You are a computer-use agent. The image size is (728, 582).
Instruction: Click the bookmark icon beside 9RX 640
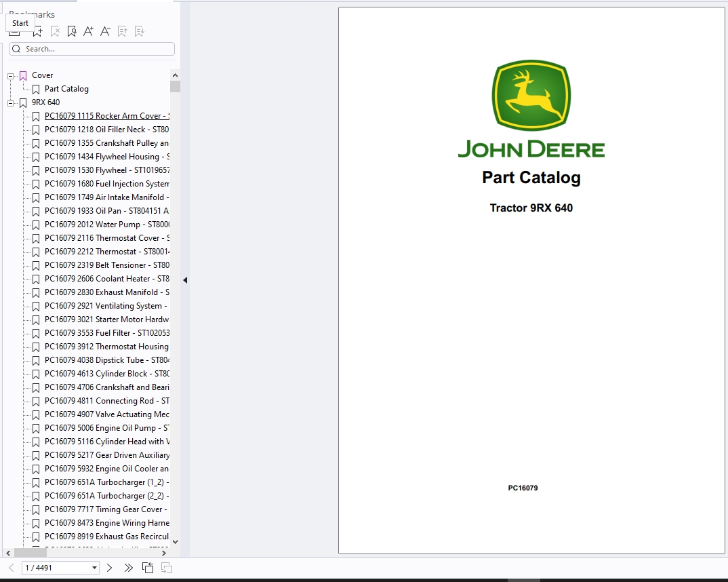23,102
